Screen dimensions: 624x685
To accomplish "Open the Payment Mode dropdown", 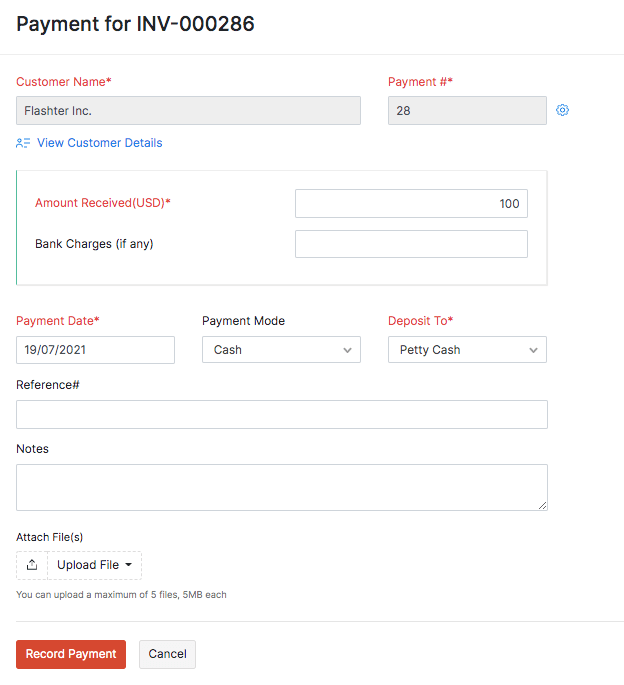I will [x=281, y=350].
